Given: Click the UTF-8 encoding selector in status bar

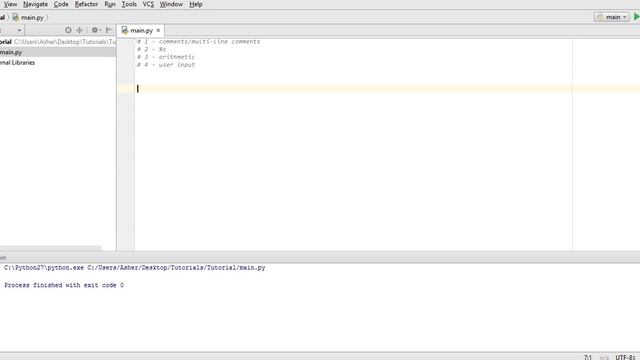Looking at the screenshot, I should [625, 357].
